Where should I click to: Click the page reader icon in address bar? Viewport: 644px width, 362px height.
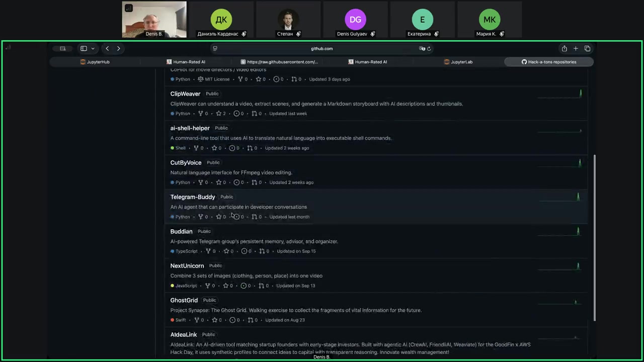[215, 49]
